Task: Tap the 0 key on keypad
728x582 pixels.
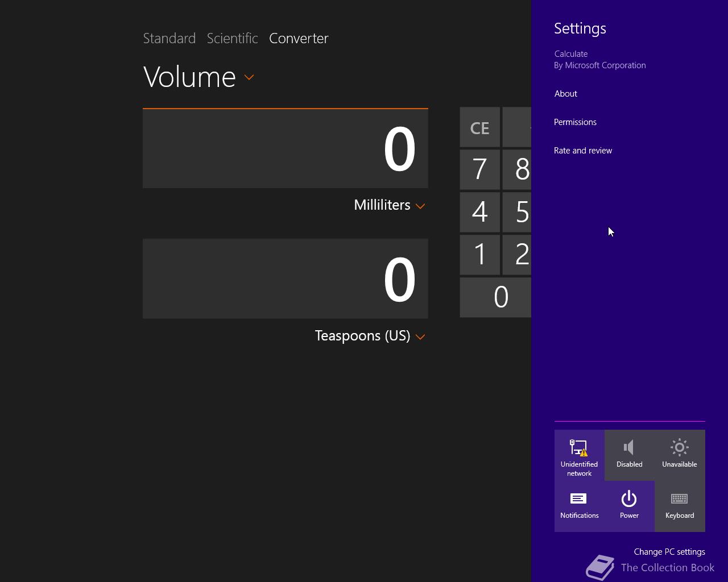Action: (x=495, y=297)
